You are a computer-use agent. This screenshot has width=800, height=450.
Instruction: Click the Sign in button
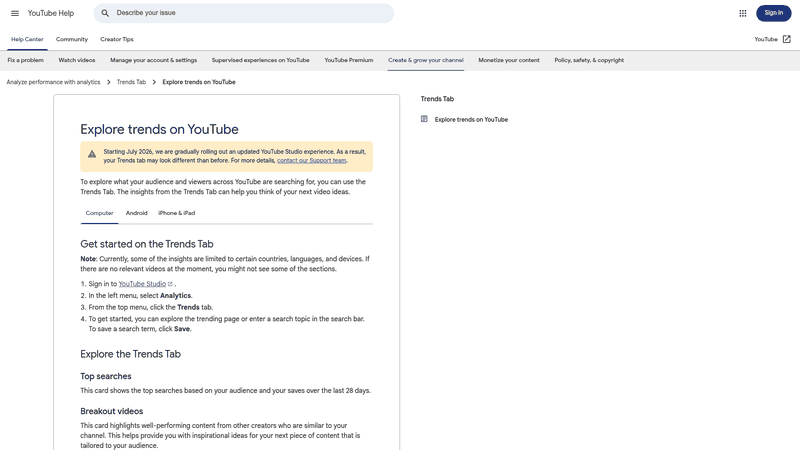point(773,13)
